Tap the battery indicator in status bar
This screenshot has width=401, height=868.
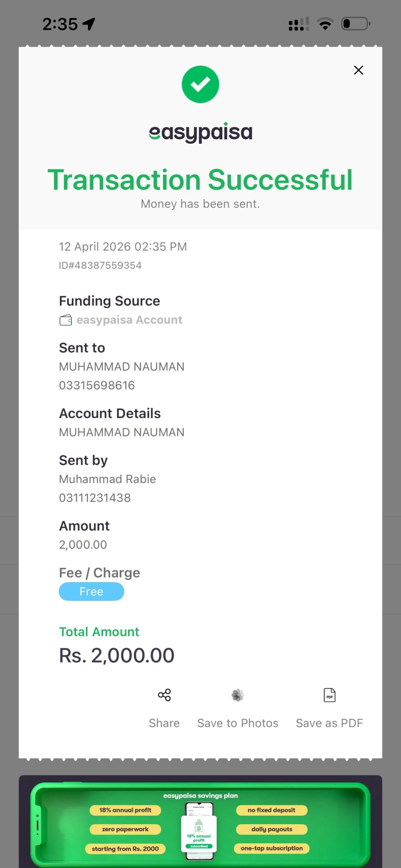pyautogui.click(x=356, y=24)
